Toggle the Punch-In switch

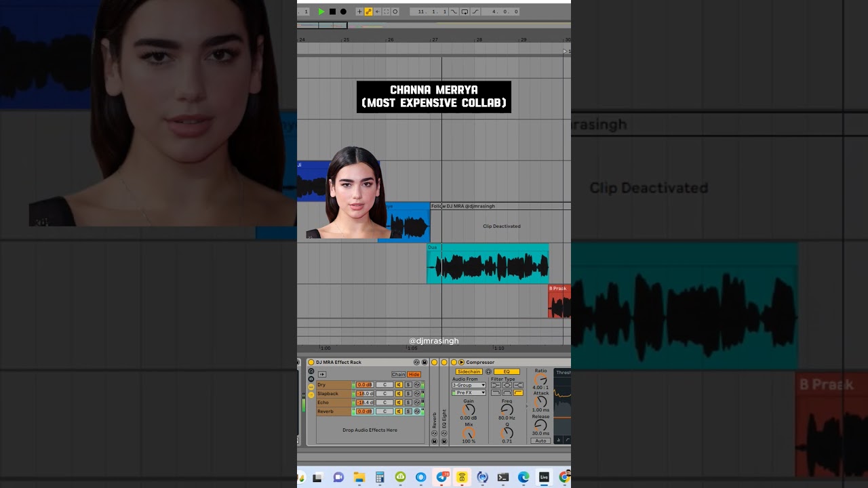click(x=454, y=12)
